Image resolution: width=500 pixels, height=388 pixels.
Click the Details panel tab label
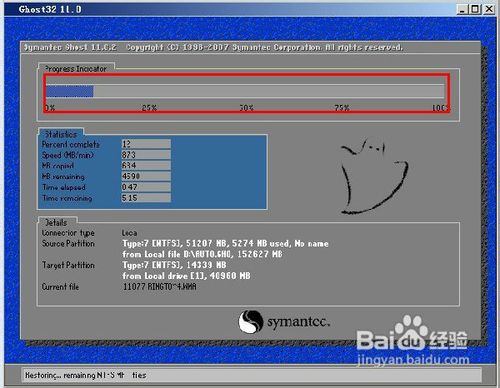[56, 222]
